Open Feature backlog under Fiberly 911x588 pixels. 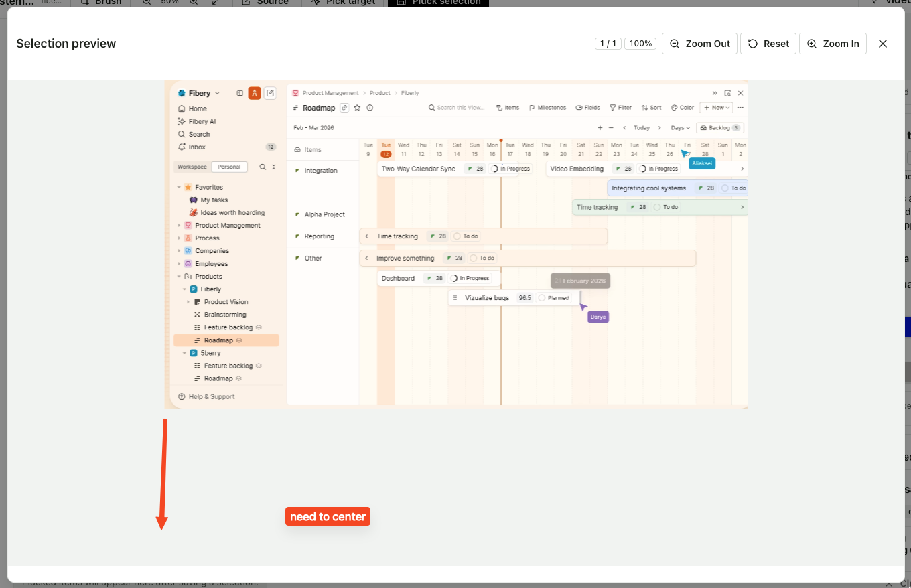tap(228, 327)
